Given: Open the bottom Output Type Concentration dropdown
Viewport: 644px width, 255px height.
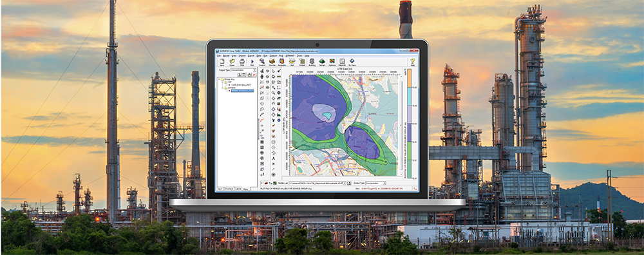Looking at the screenshot, I should click(375, 183).
